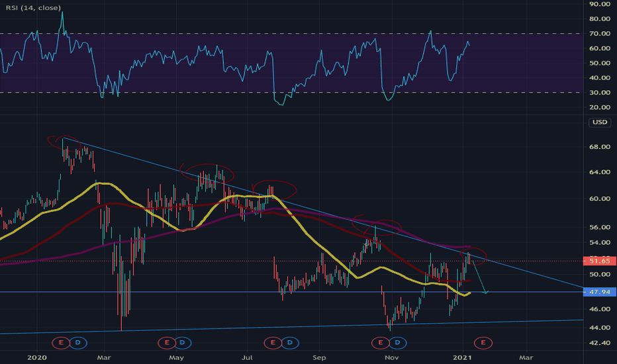Image resolution: width=617 pixels, height=364 pixels.
Task: Click the 70.00 RSI scale value
Action: (x=600, y=34)
